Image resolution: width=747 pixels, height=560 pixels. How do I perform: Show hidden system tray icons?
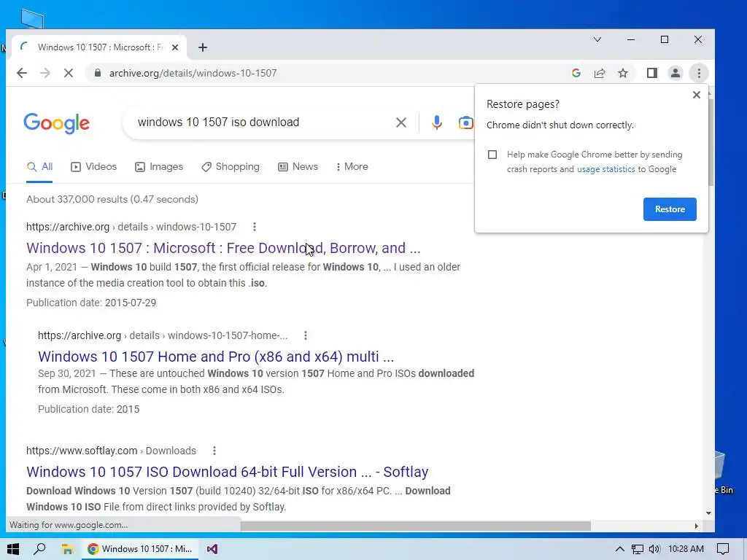(619, 549)
